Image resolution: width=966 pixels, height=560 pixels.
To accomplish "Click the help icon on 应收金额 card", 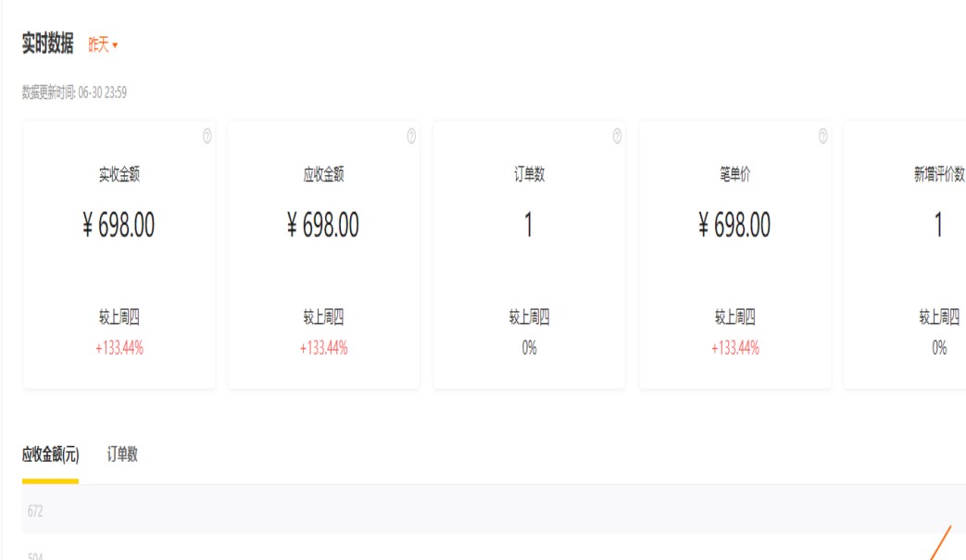I will (x=411, y=136).
